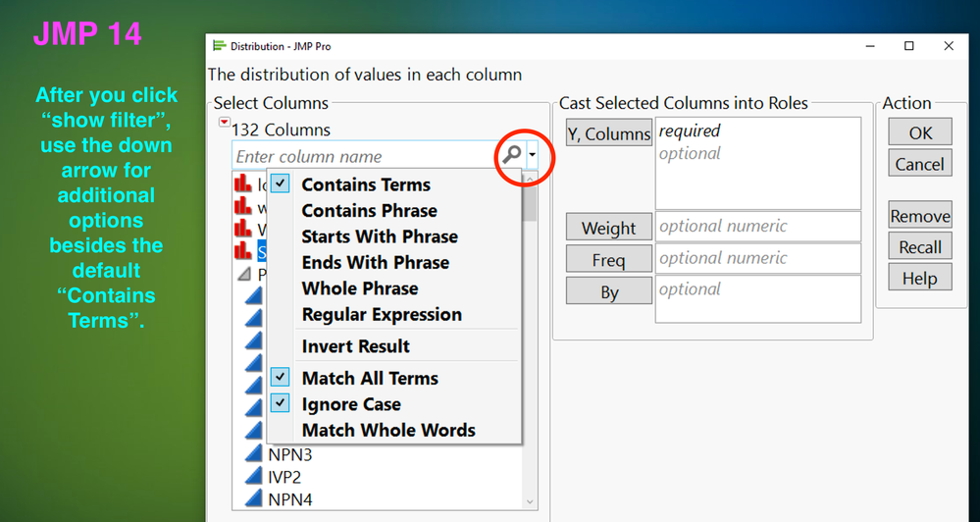Click the column list scrollbar down arrow

click(x=531, y=501)
